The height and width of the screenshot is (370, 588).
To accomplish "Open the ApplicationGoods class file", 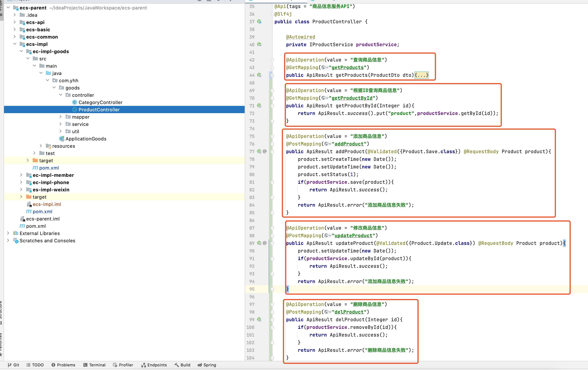I will [86, 139].
